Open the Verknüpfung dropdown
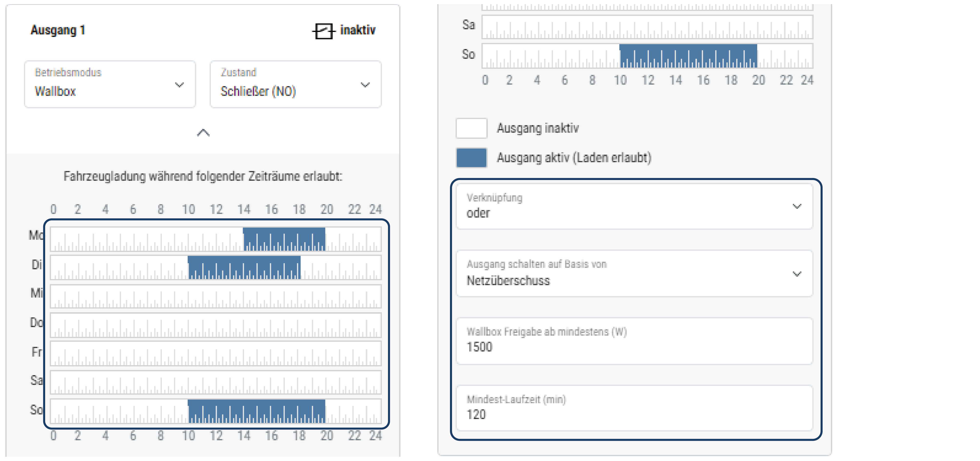This screenshot has width=980, height=461. (x=634, y=207)
